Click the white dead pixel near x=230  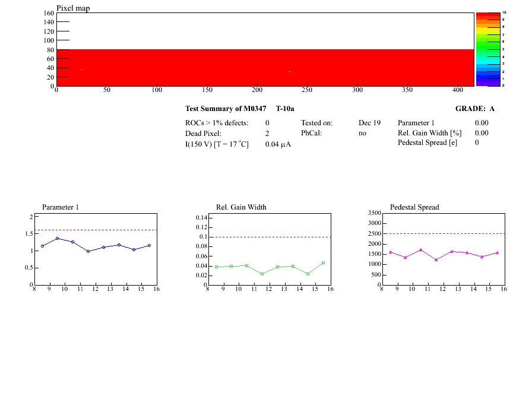pyautogui.click(x=290, y=71)
